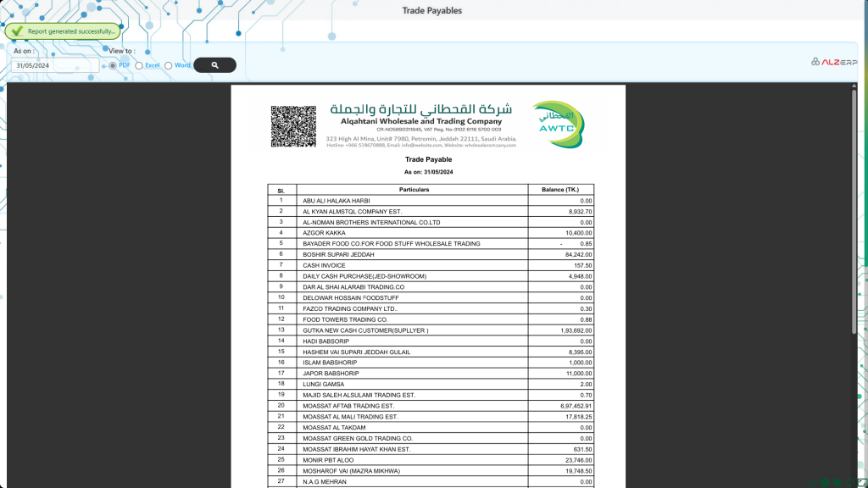Click row 'ISLAM BABSHORIP'
Viewport: 868px width, 488px height.
click(x=431, y=363)
